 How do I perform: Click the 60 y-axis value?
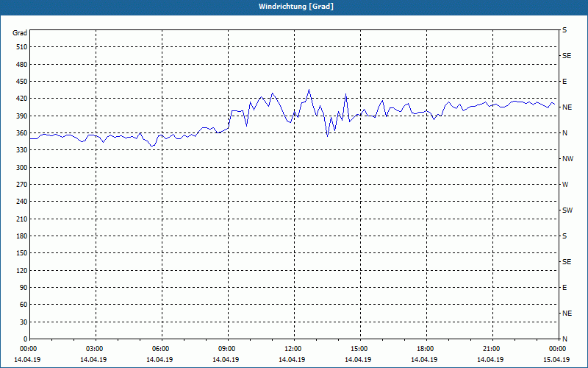(24, 305)
